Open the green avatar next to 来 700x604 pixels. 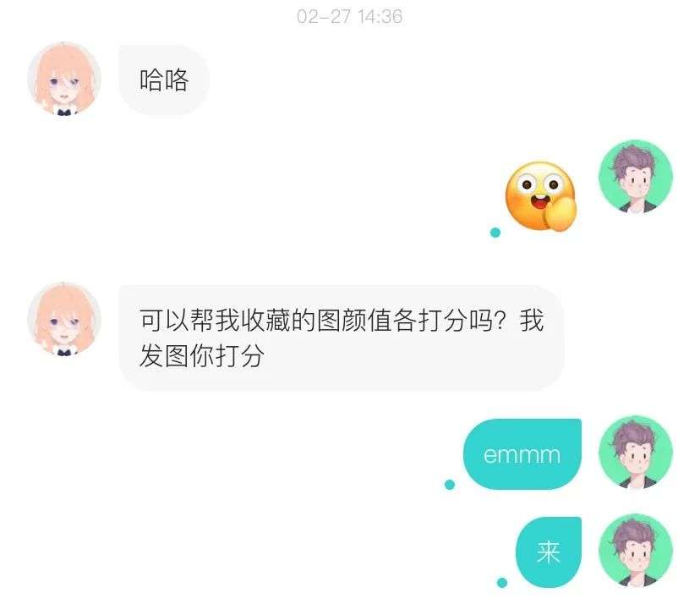click(x=636, y=551)
